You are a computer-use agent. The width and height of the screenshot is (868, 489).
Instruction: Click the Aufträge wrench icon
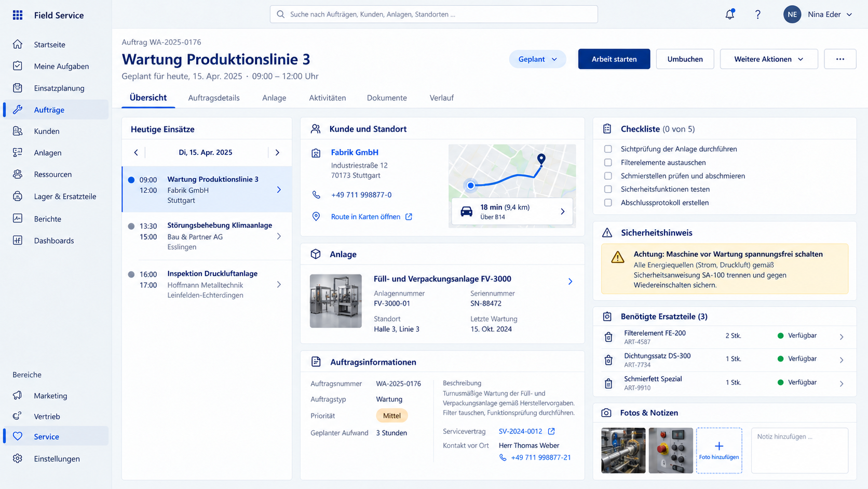pyautogui.click(x=18, y=110)
